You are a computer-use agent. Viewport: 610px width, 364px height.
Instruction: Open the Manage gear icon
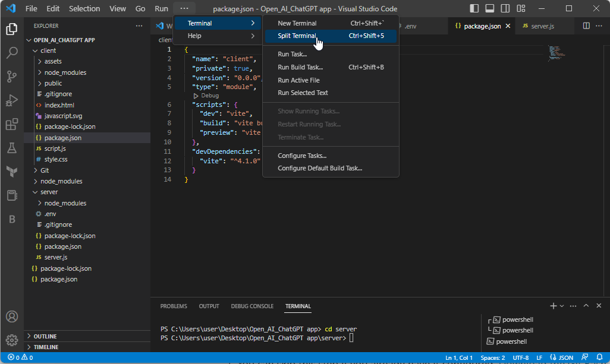(x=12, y=340)
